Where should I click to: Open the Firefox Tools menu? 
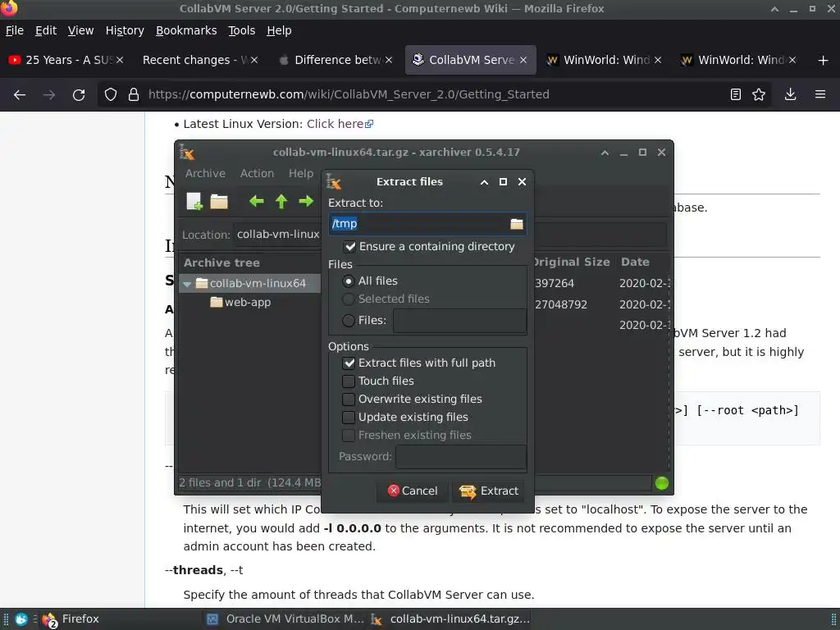pyautogui.click(x=241, y=30)
